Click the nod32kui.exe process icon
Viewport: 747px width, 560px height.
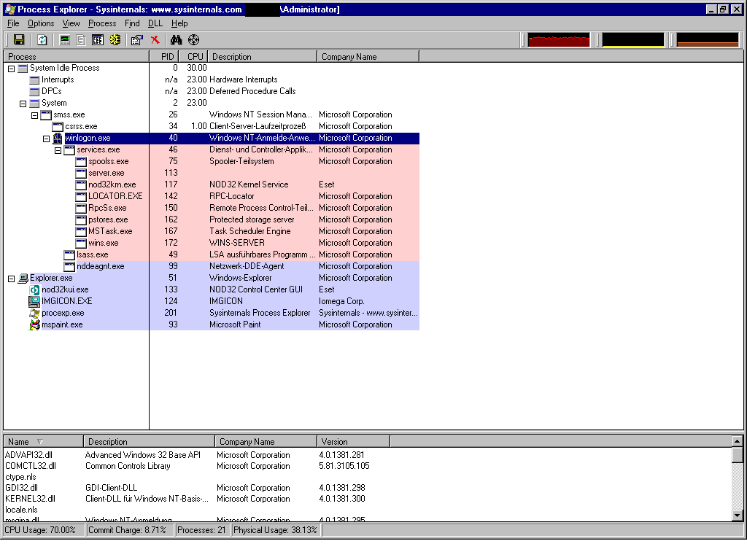coord(34,289)
